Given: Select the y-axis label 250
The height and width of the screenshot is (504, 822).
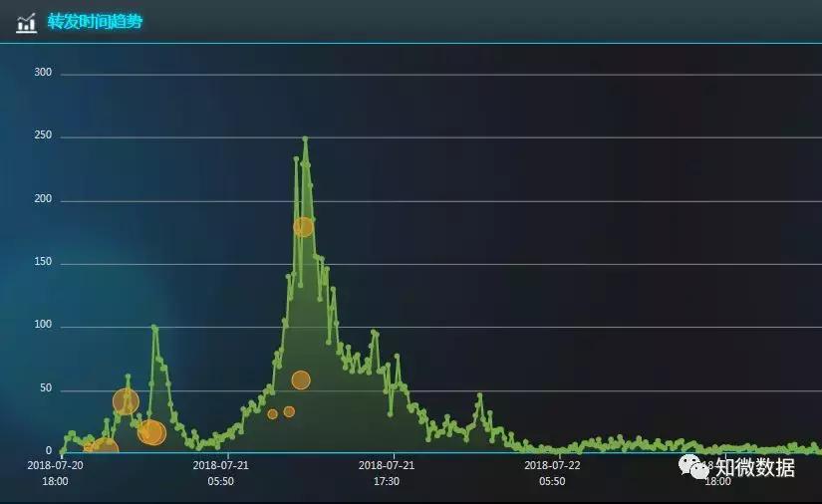Looking at the screenshot, I should [x=43, y=135].
